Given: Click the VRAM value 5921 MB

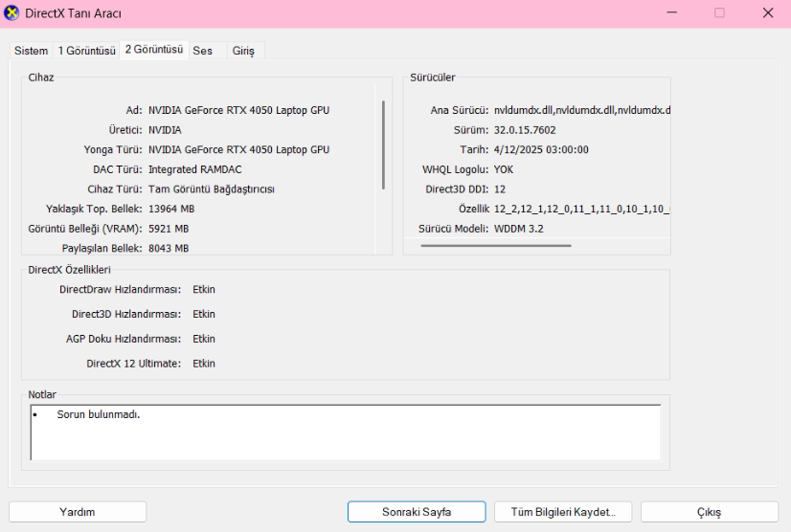Looking at the screenshot, I should pyautogui.click(x=169, y=229).
